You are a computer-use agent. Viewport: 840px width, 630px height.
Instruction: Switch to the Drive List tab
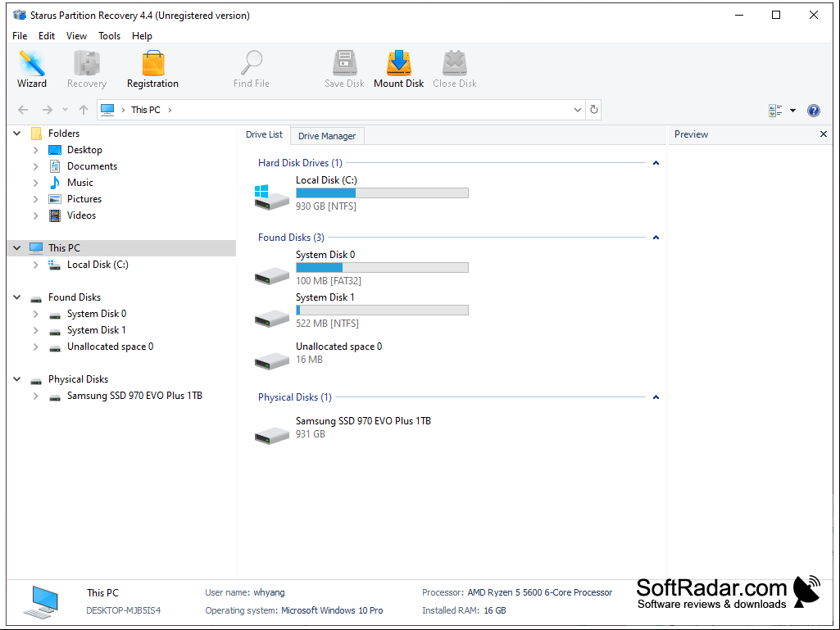click(264, 134)
